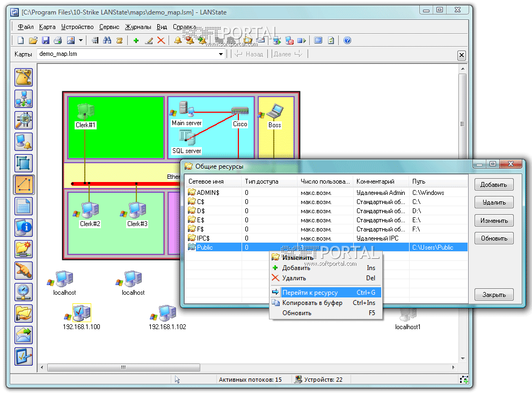
Task: Click the Main server device icon
Action: coord(186,108)
